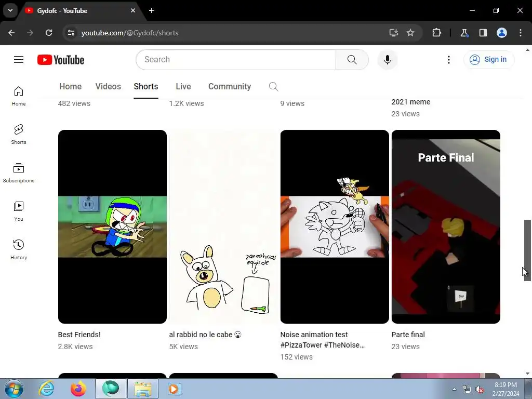The image size is (532, 399).
Task: Play the Parte Final short thumbnail
Action: point(446,227)
